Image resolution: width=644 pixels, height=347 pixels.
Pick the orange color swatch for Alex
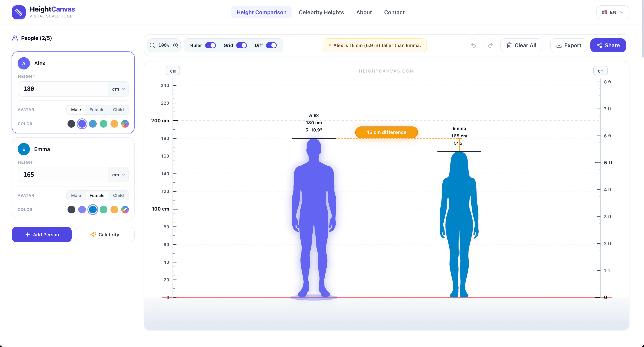pyautogui.click(x=114, y=124)
